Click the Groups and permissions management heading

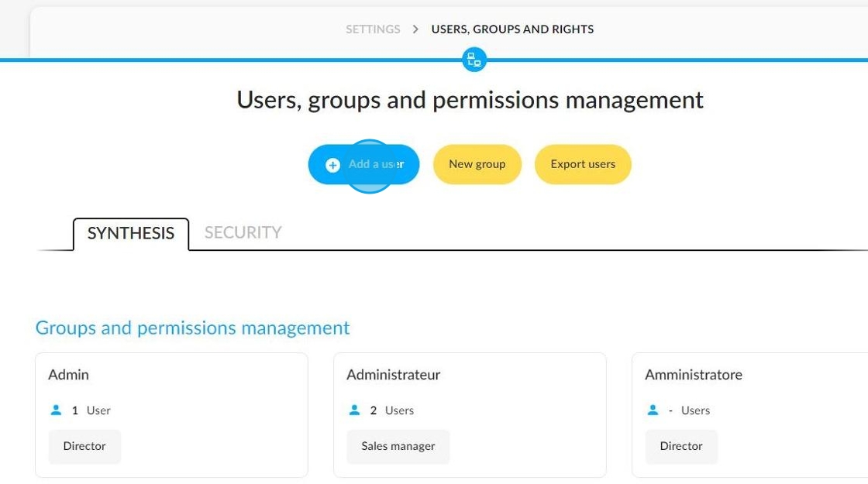click(193, 328)
